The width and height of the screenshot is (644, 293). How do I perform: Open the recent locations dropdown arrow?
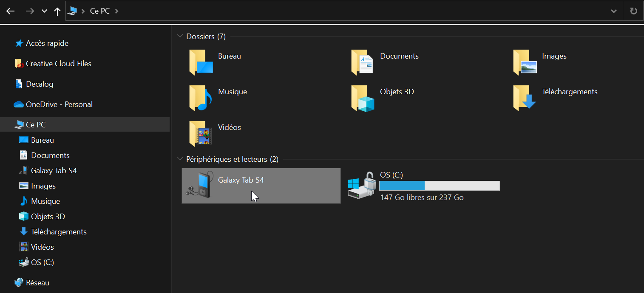coord(44,11)
